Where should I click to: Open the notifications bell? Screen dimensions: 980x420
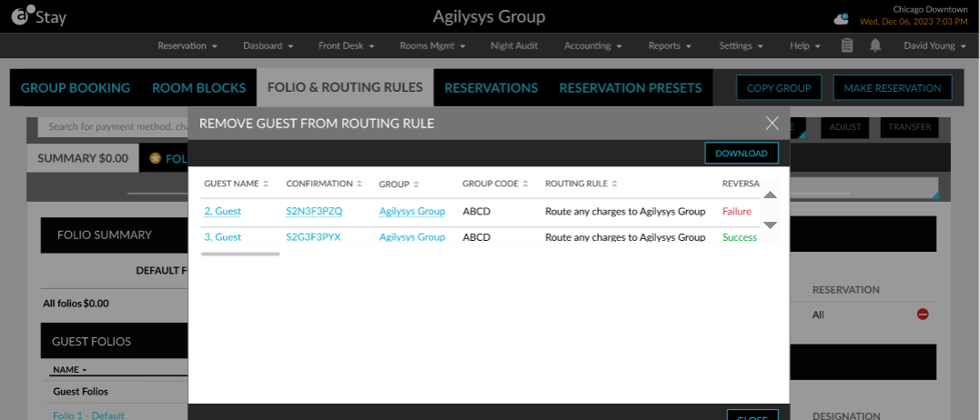pyautogui.click(x=875, y=45)
